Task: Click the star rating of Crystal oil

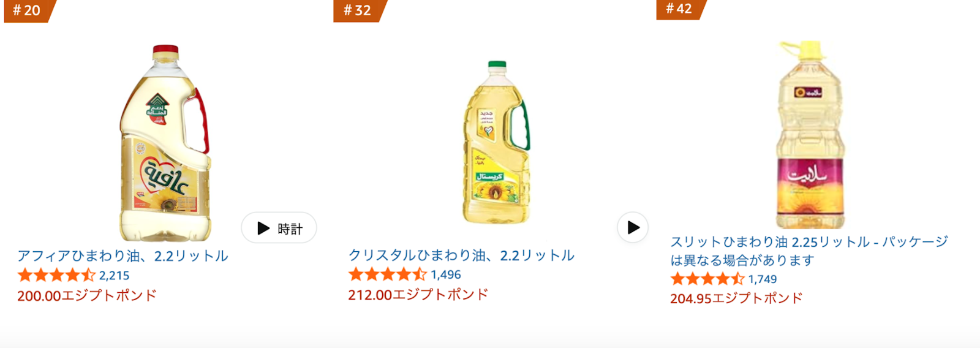Action: point(387,274)
